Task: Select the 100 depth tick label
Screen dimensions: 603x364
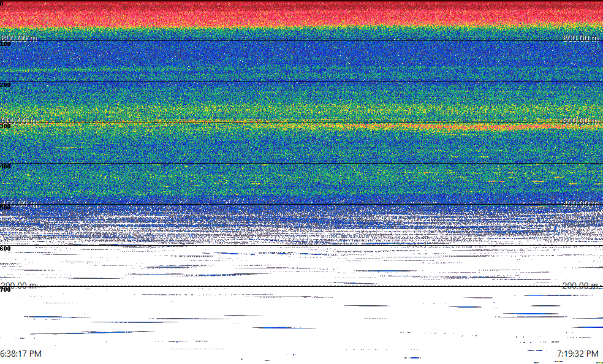Action: click(x=6, y=44)
